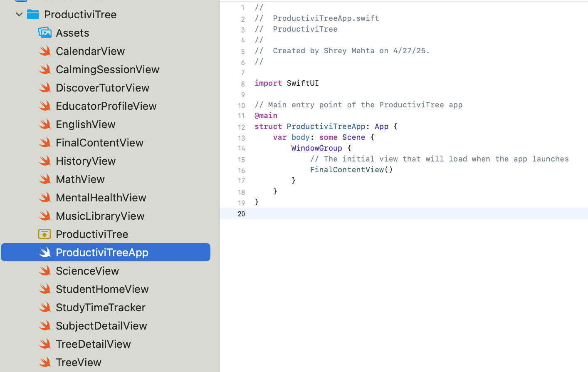This screenshot has width=588, height=372.
Task: Click the '@main' attribute
Action: tap(266, 115)
